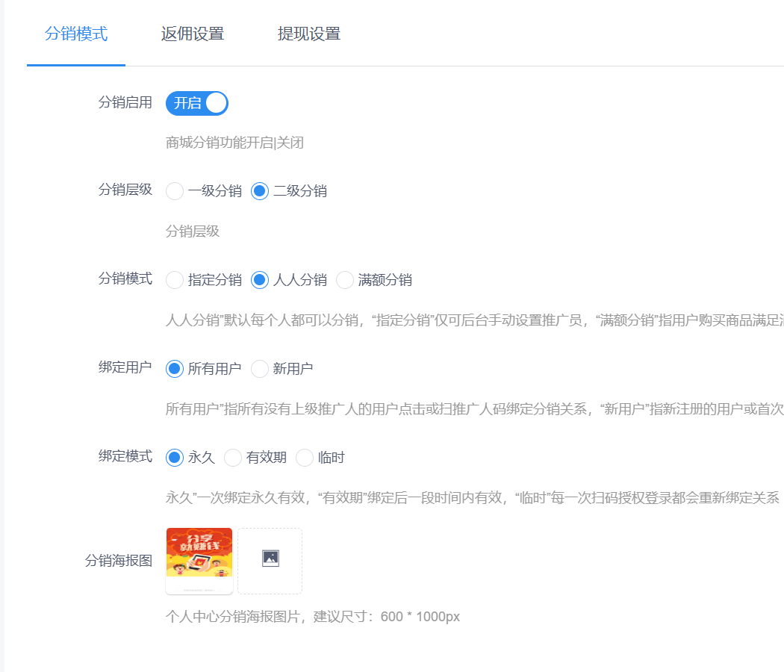784x672 pixels.
Task: Select 指定分销 as distribution mode
Action: (x=175, y=280)
